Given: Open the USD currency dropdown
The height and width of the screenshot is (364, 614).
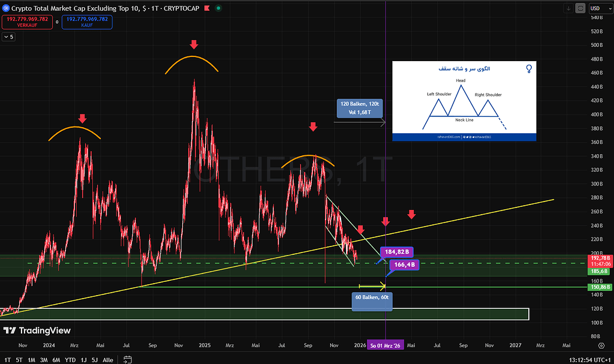Looking at the screenshot, I should click(600, 8).
